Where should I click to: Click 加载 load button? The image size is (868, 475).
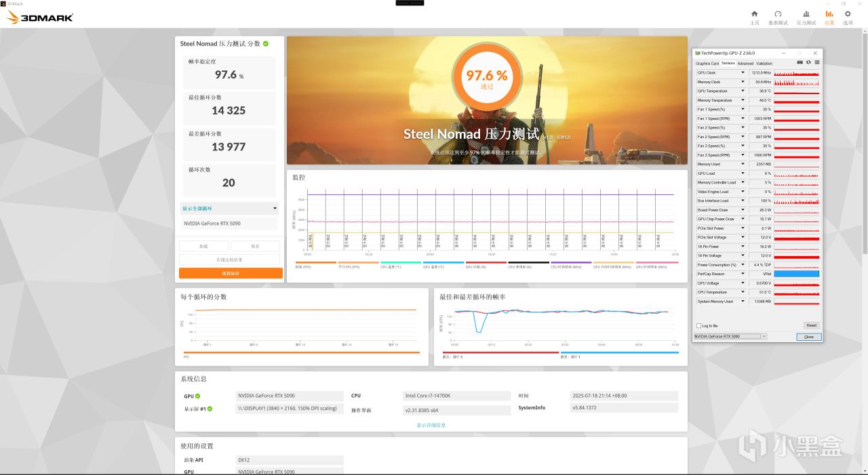click(x=203, y=246)
